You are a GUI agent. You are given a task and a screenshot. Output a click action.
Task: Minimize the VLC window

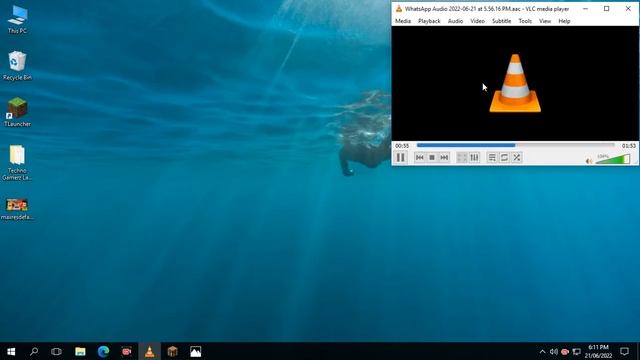[x=585, y=9]
